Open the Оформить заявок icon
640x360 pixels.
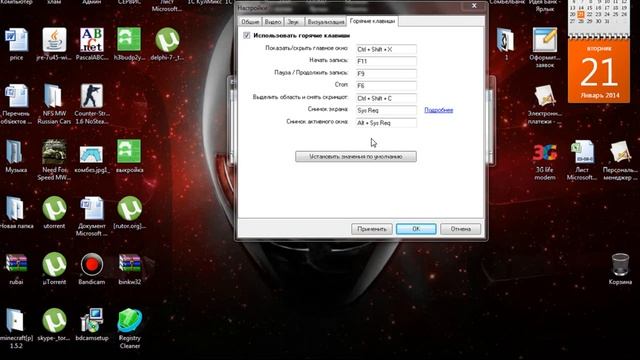coord(544,40)
